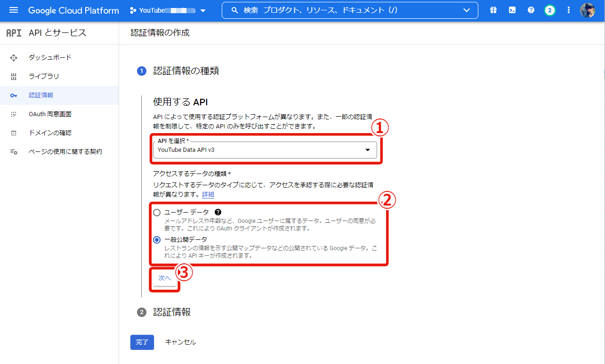Open the three-dot settings menu
Image resolution: width=605 pixels, height=364 pixels.
coord(569,10)
